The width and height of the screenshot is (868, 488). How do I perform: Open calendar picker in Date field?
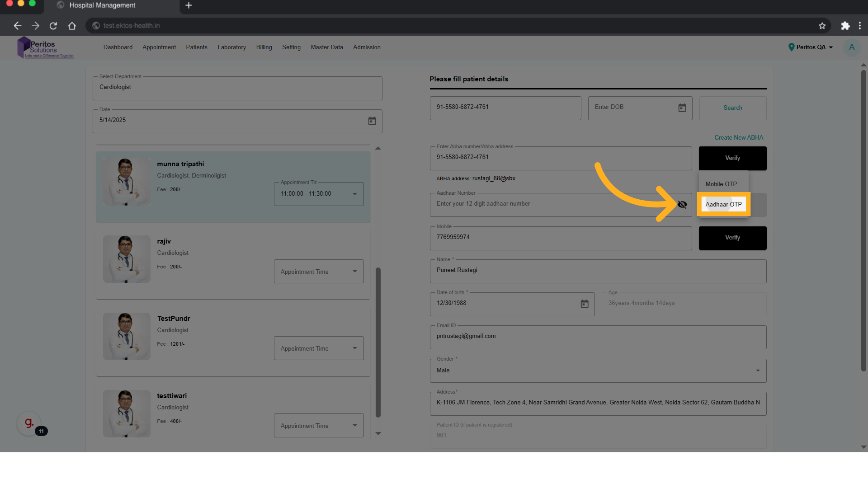tap(372, 121)
